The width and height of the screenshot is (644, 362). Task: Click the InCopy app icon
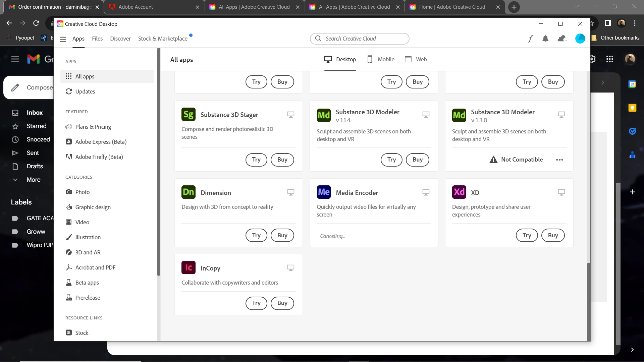pos(189,268)
